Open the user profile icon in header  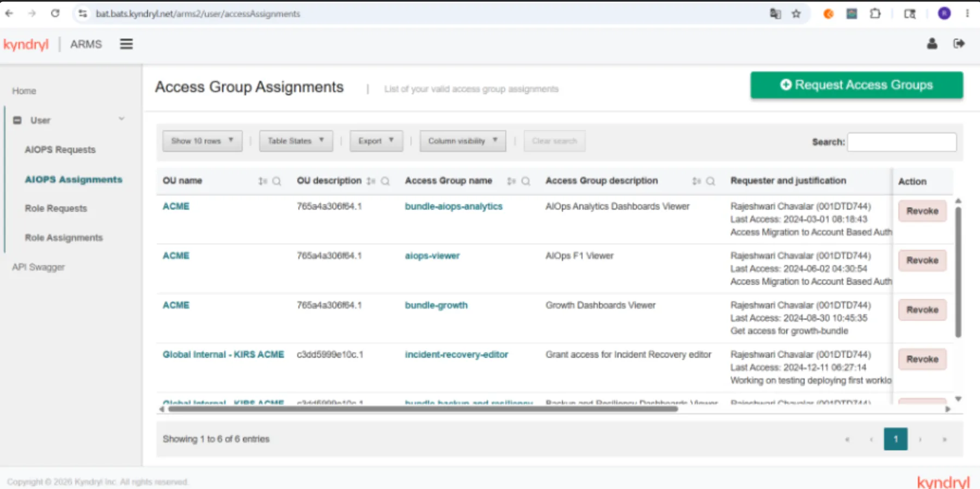pyautogui.click(x=932, y=44)
